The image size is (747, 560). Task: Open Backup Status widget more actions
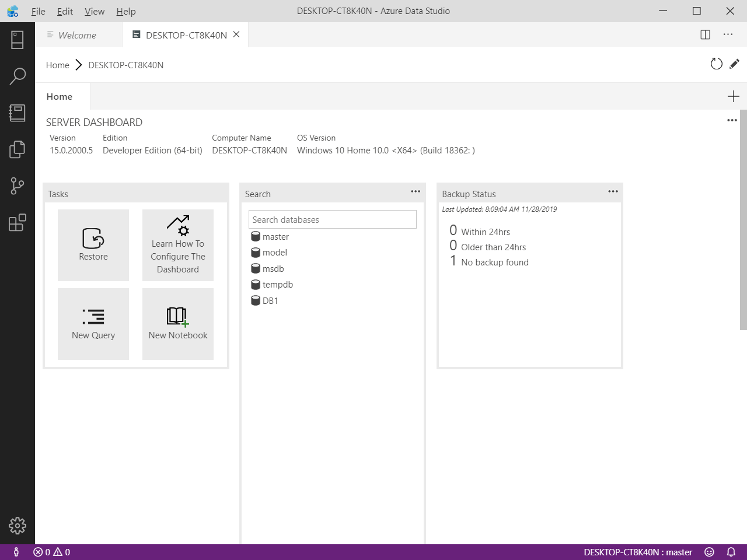[x=613, y=191]
